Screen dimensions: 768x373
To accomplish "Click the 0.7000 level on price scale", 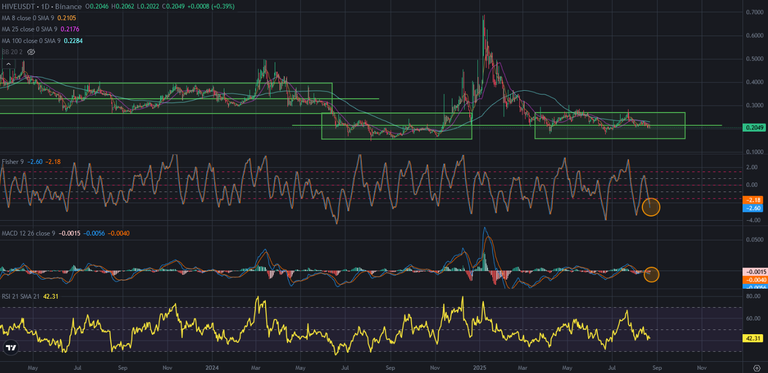I will click(752, 12).
